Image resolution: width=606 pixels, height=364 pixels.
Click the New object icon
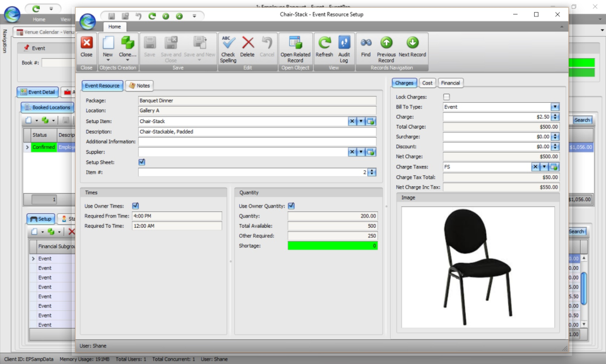(108, 44)
